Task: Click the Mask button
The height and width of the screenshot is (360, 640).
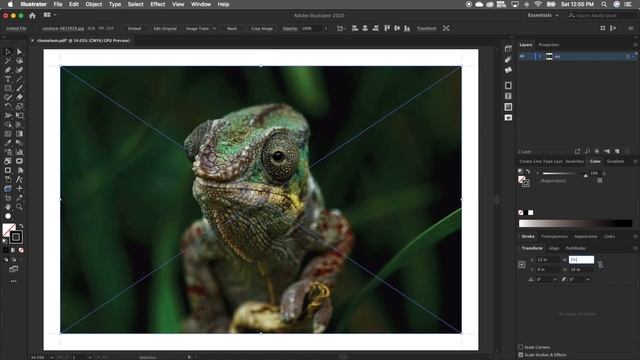Action: (232, 29)
